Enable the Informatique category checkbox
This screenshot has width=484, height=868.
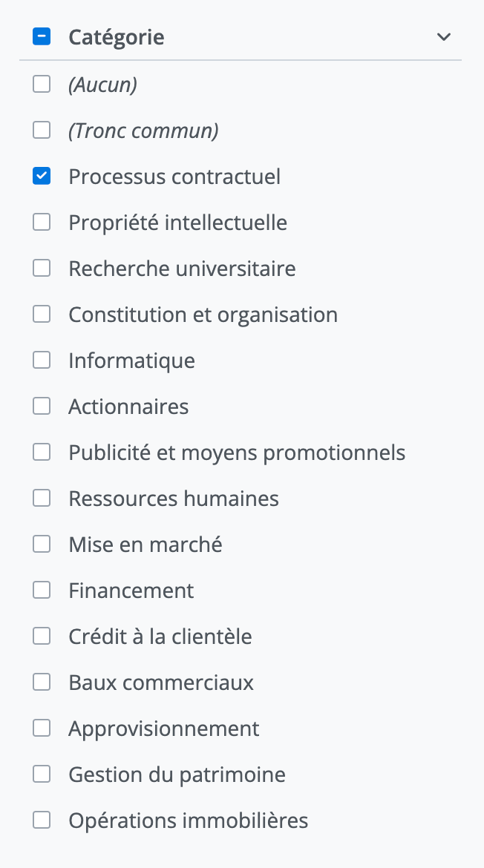click(x=42, y=361)
